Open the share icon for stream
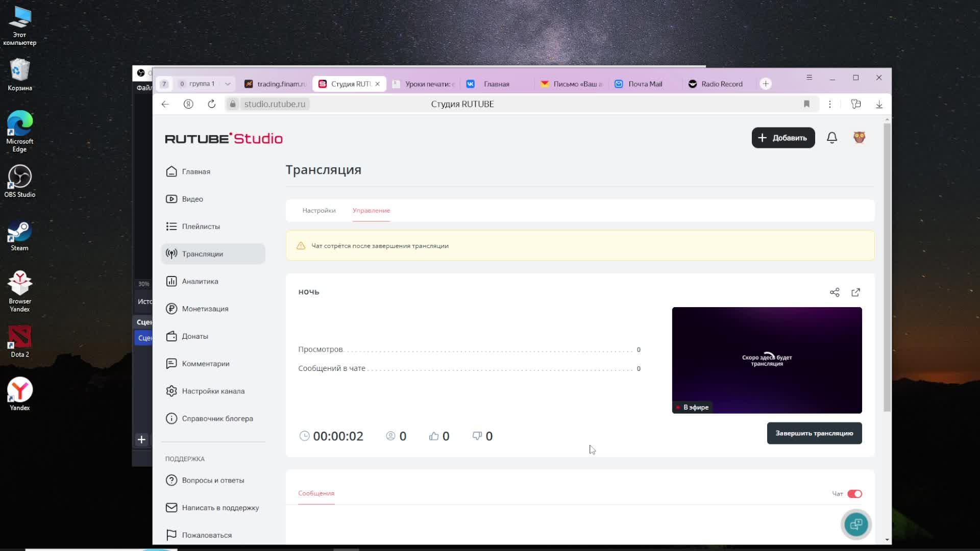This screenshot has height=551, width=980. [x=835, y=292]
